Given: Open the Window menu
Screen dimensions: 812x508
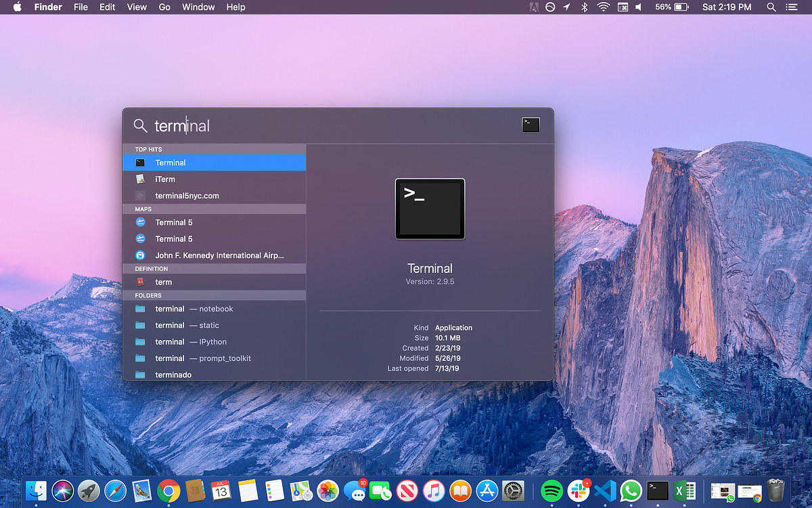Looking at the screenshot, I should pyautogui.click(x=198, y=7).
